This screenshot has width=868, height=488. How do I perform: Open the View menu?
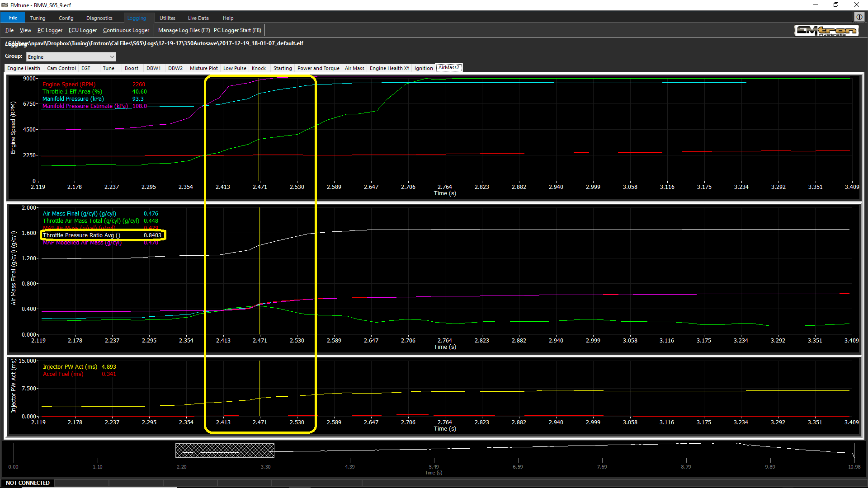tap(25, 30)
